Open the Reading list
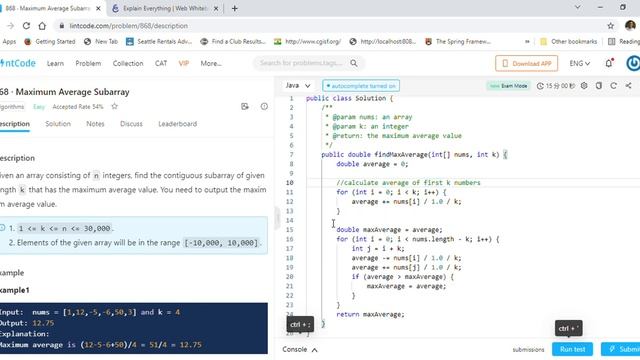Viewport: 640px width, 360px height. 624,42
